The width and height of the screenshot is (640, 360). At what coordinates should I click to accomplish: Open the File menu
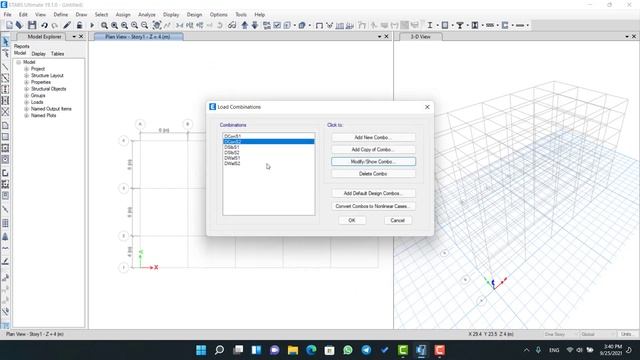click(7, 15)
